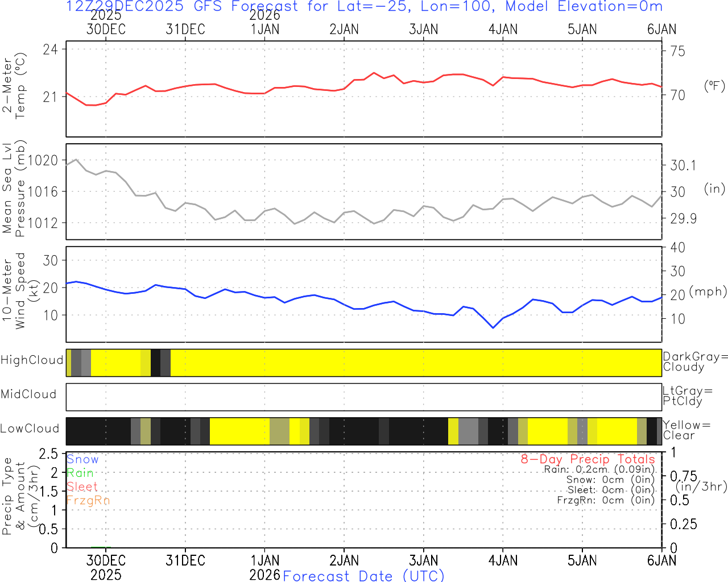This screenshot has height=582, width=728.
Task: Click the red "Sleet" legend label
Action: pyautogui.click(x=82, y=487)
